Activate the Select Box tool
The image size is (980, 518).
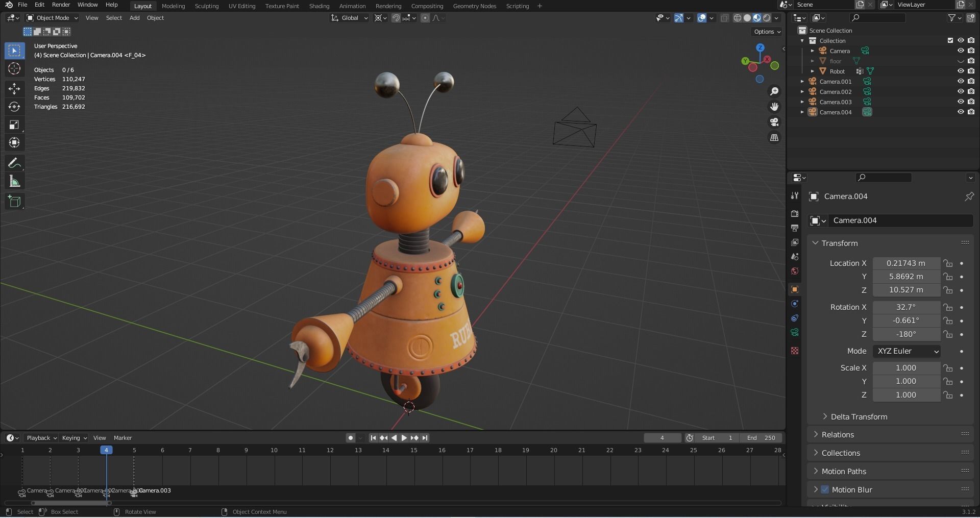(14, 51)
